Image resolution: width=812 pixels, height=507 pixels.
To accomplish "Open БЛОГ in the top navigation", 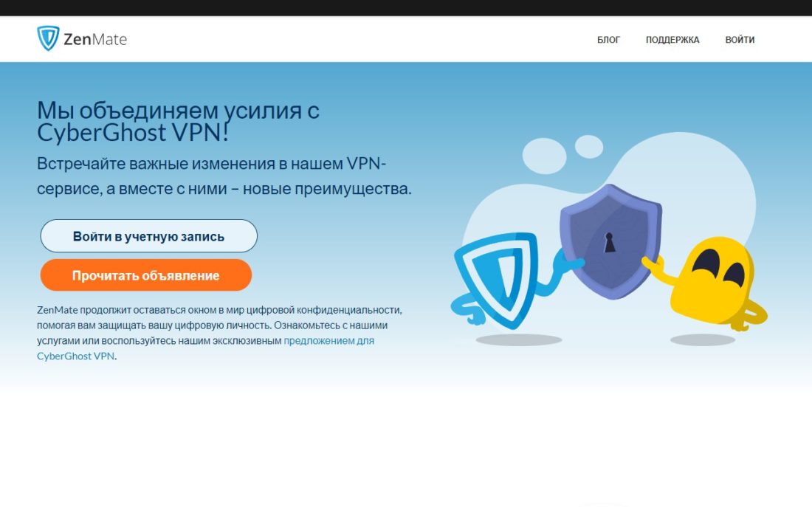I will [608, 39].
